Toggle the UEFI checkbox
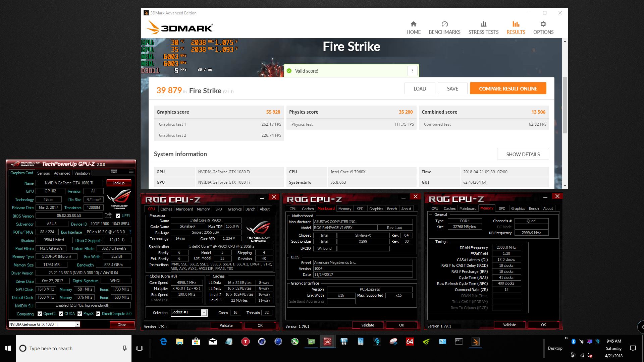The image size is (644, 362). pyautogui.click(x=118, y=216)
